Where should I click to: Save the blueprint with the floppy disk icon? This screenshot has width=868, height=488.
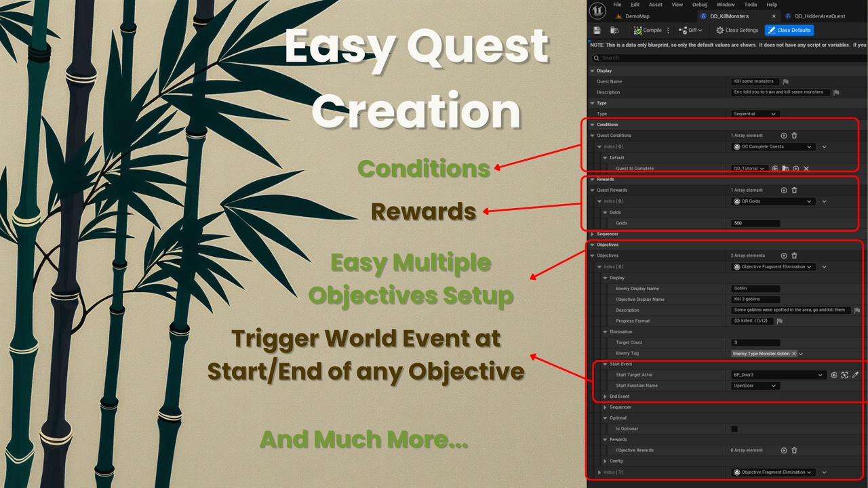point(597,30)
